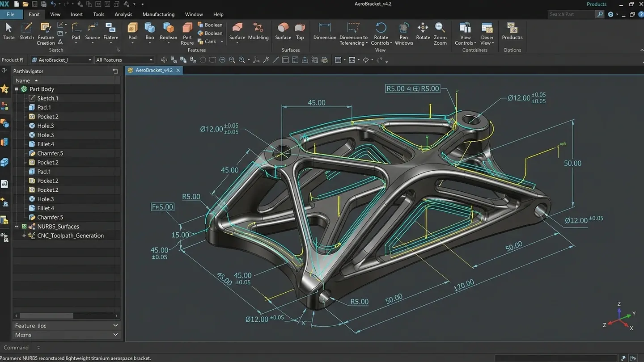644x362 pixels.
Task: Click the 120.00 dimension in the viewport
Action: point(463,285)
